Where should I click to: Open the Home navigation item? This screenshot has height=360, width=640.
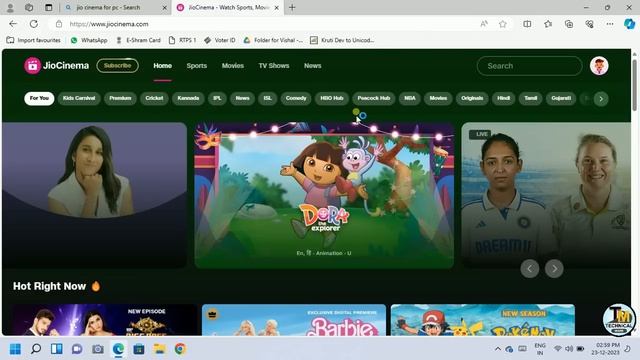pos(162,66)
